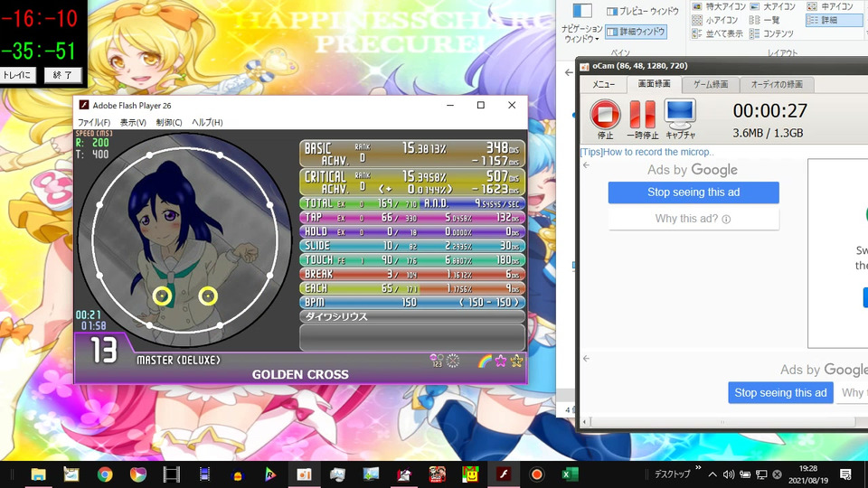The height and width of the screenshot is (488, 868).
Task: Click the back arrow beside the upper 'Ads by Google'
Action: pyautogui.click(x=586, y=164)
